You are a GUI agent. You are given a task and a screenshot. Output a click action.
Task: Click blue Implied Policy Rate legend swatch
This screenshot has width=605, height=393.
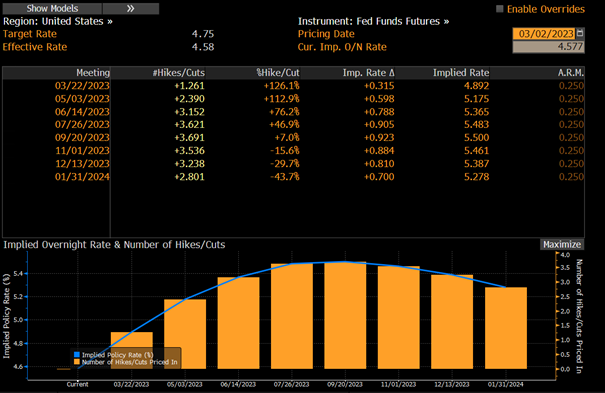(77, 355)
